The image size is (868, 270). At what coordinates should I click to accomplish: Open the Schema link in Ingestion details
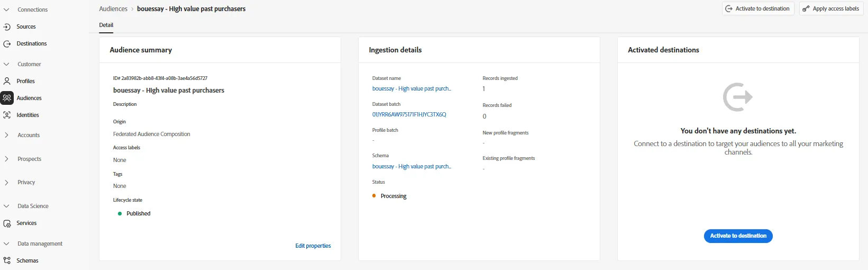[412, 166]
